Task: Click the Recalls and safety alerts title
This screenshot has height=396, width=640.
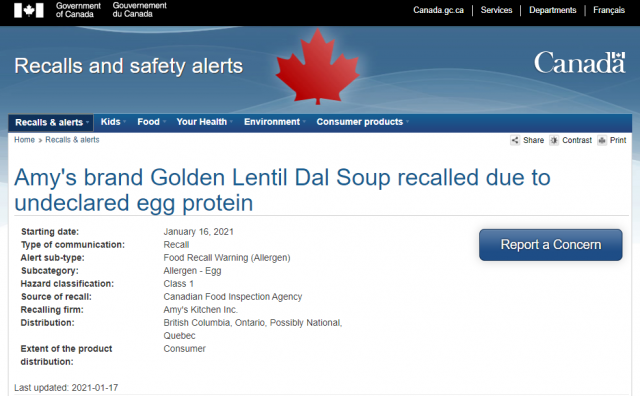Action: [129, 66]
